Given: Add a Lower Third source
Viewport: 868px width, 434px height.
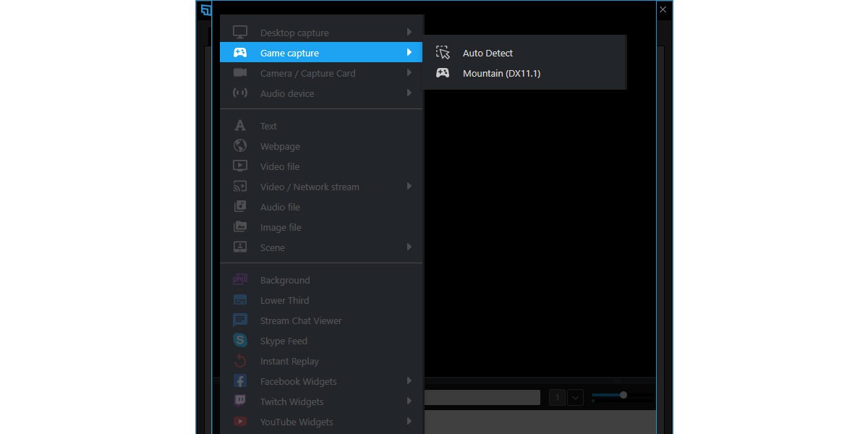Looking at the screenshot, I should pos(284,300).
